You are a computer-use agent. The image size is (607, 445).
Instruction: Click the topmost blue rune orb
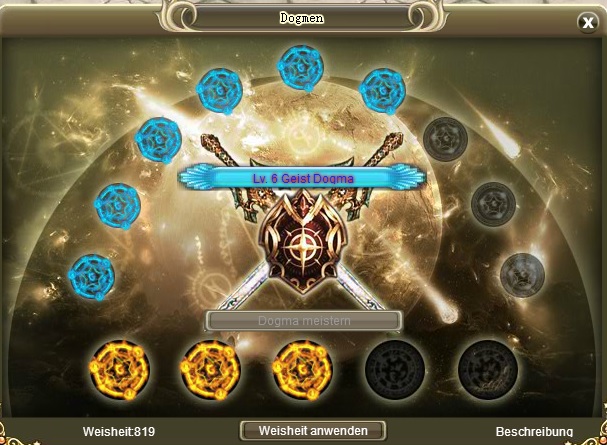300,68
